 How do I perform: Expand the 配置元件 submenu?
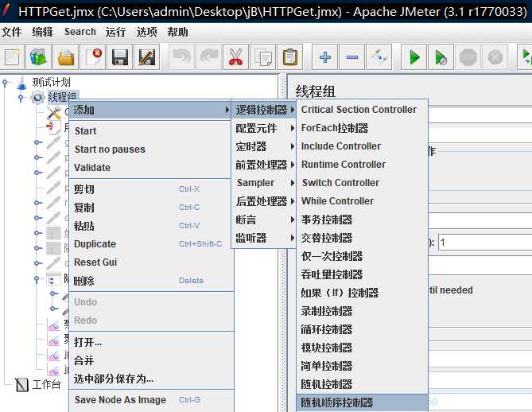coord(264,128)
